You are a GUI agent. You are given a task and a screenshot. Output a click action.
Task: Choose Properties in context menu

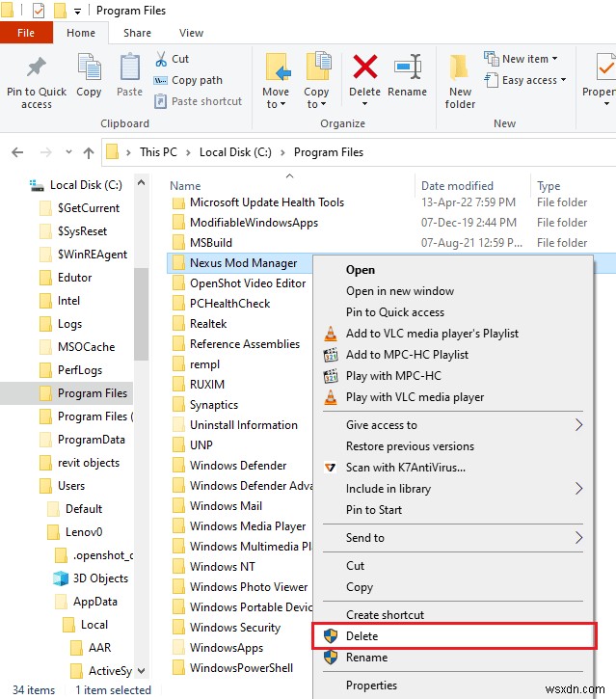[x=453, y=686]
